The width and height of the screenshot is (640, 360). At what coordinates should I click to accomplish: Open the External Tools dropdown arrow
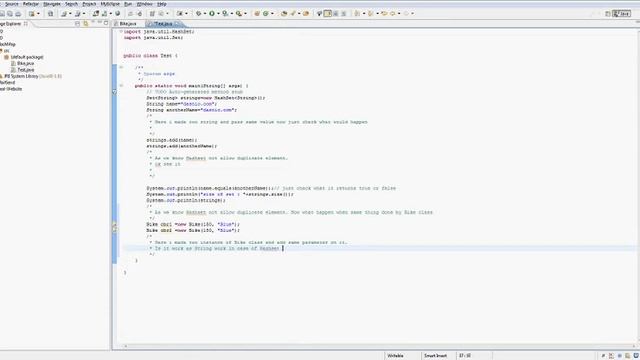[x=245, y=13]
